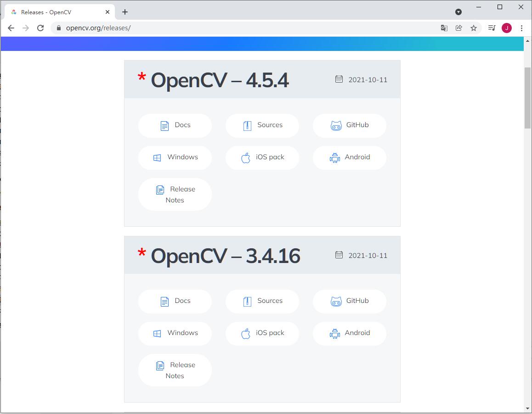Open Release Notes for OpenCV 3.4.16

tap(175, 370)
